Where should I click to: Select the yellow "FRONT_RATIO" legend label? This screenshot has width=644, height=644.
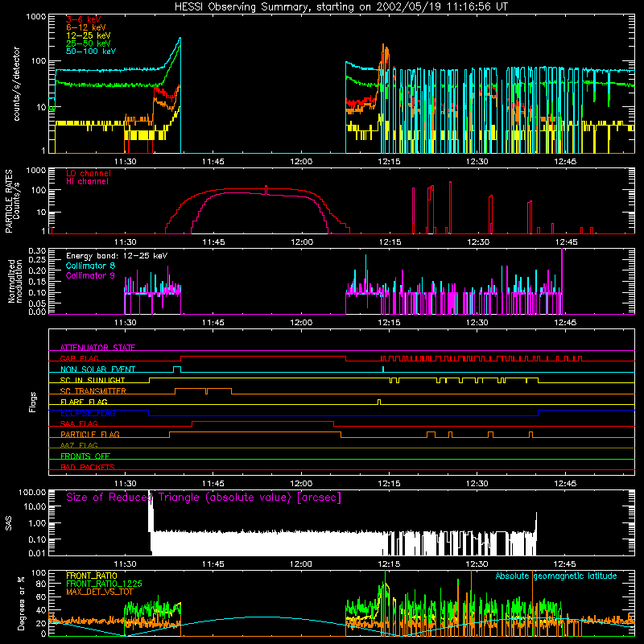click(x=92, y=576)
